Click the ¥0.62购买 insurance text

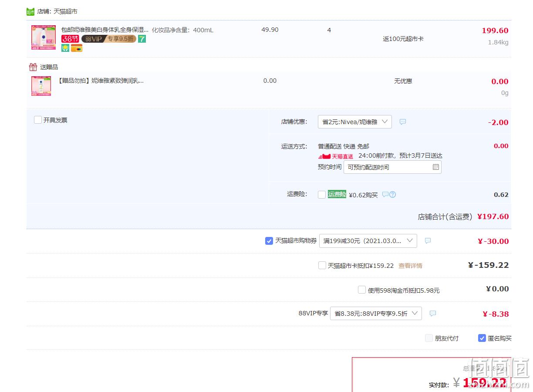click(x=363, y=195)
